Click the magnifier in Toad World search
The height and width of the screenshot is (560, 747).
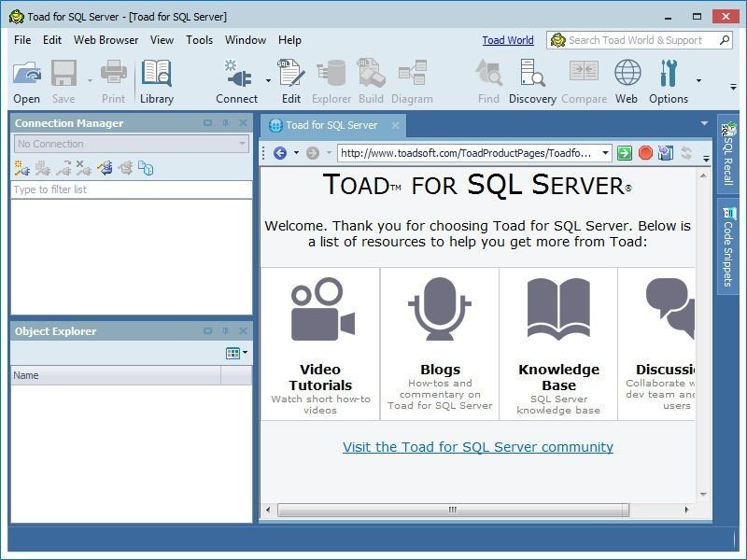click(x=725, y=40)
